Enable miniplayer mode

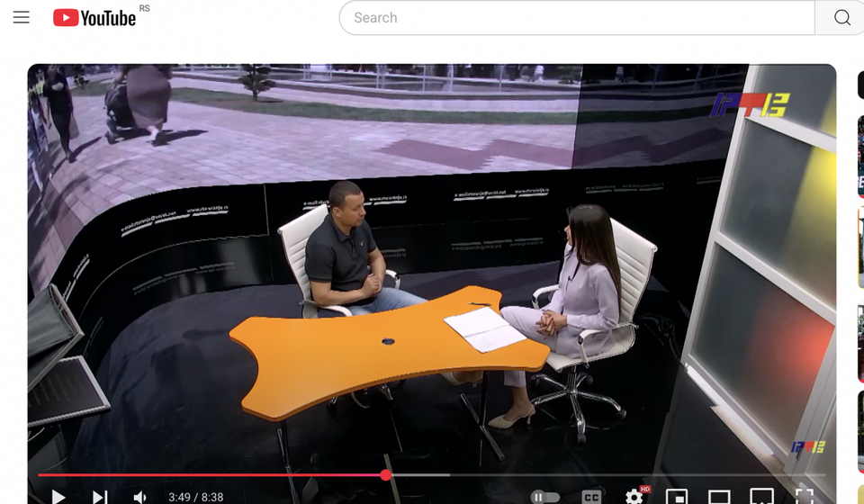[677, 497]
